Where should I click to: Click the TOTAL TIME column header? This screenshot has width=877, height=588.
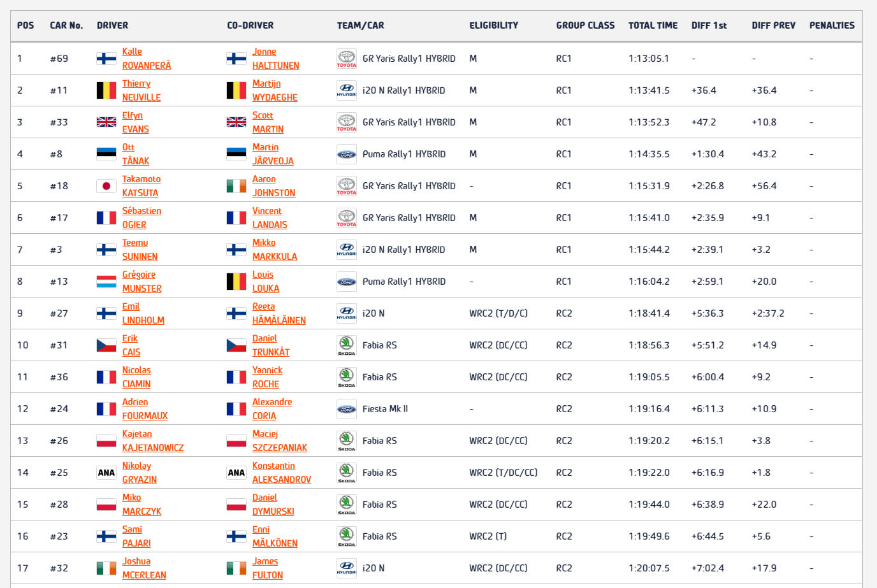[x=653, y=25]
